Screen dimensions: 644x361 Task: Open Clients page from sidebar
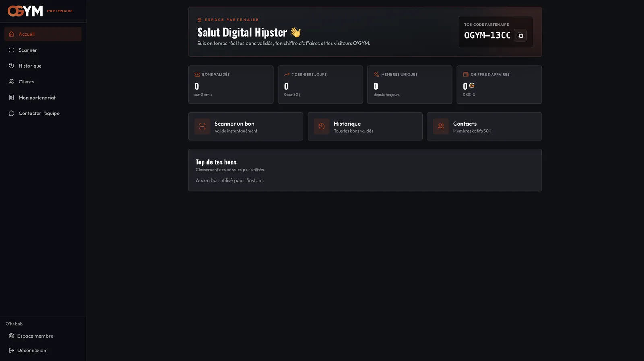click(43, 81)
